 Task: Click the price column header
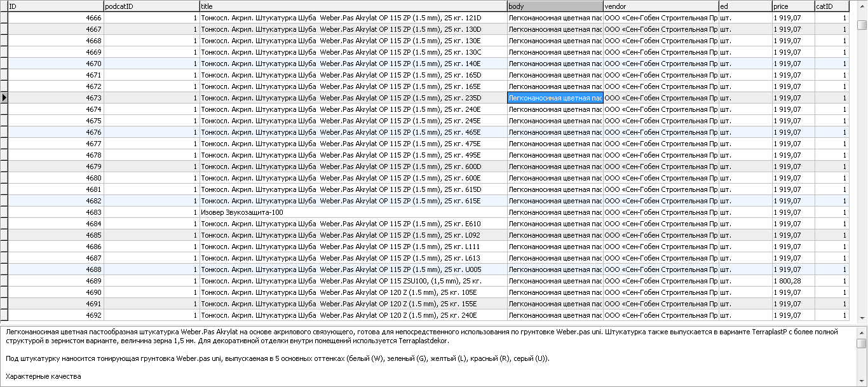coord(793,6)
